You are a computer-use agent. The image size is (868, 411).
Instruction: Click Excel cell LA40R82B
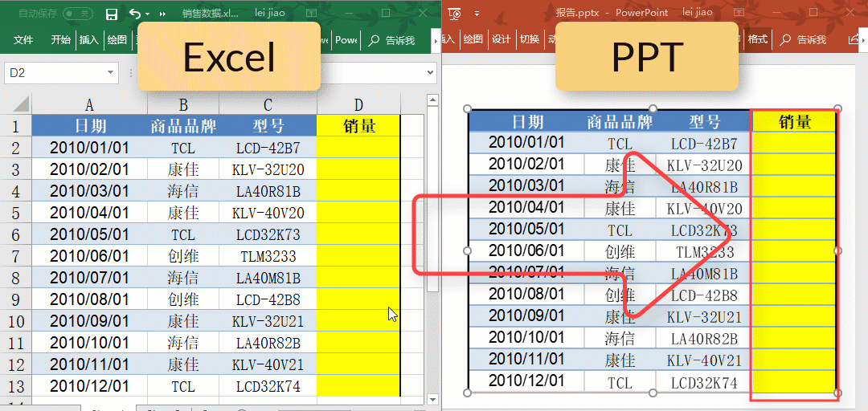click(268, 343)
